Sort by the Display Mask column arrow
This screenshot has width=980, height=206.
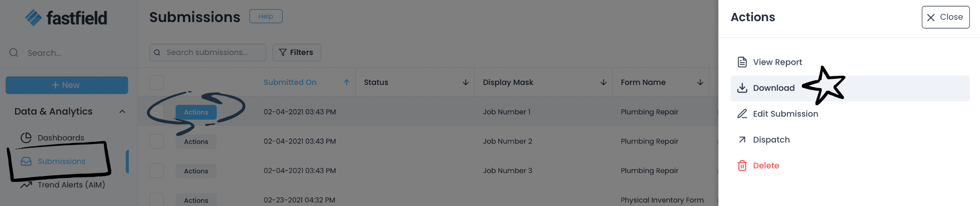point(603,82)
